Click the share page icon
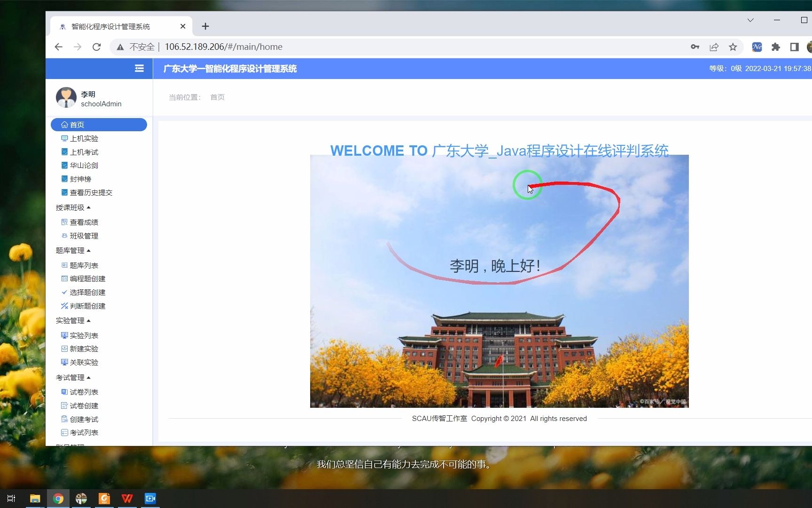This screenshot has height=508, width=812. click(x=714, y=47)
